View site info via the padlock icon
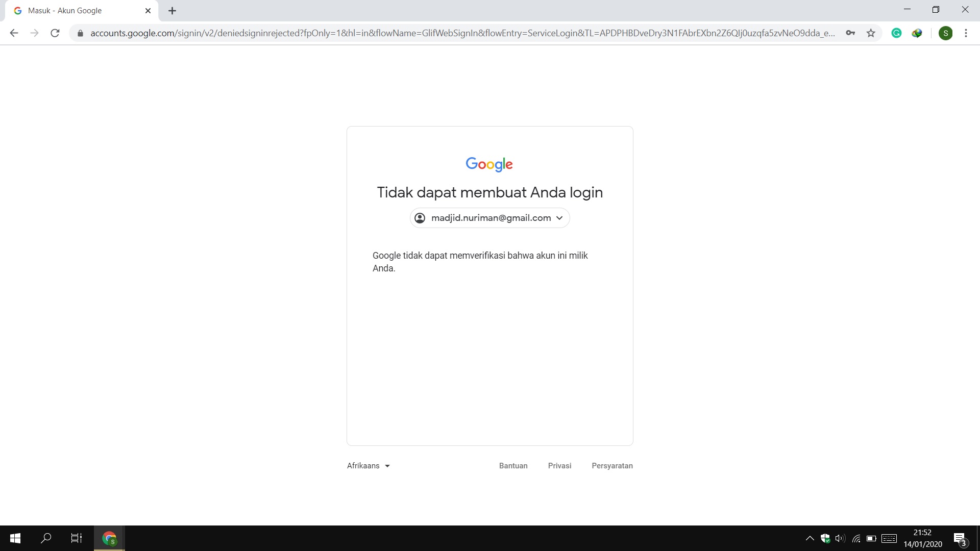 [80, 33]
